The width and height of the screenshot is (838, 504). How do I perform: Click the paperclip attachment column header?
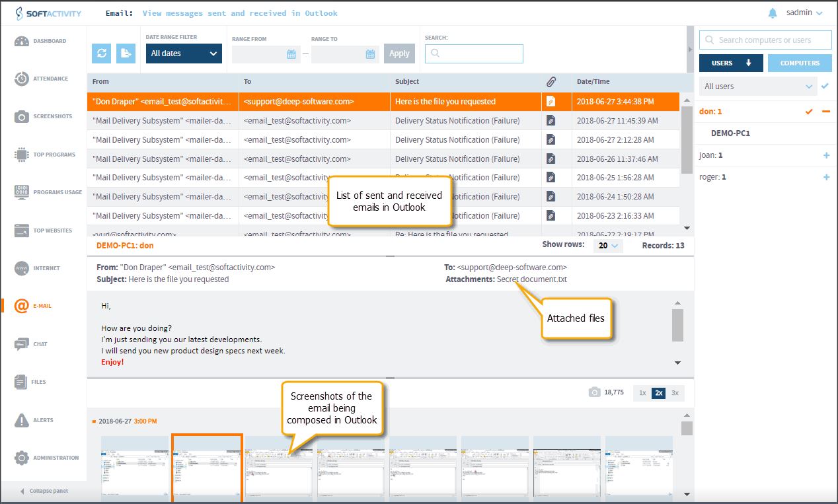(x=551, y=82)
